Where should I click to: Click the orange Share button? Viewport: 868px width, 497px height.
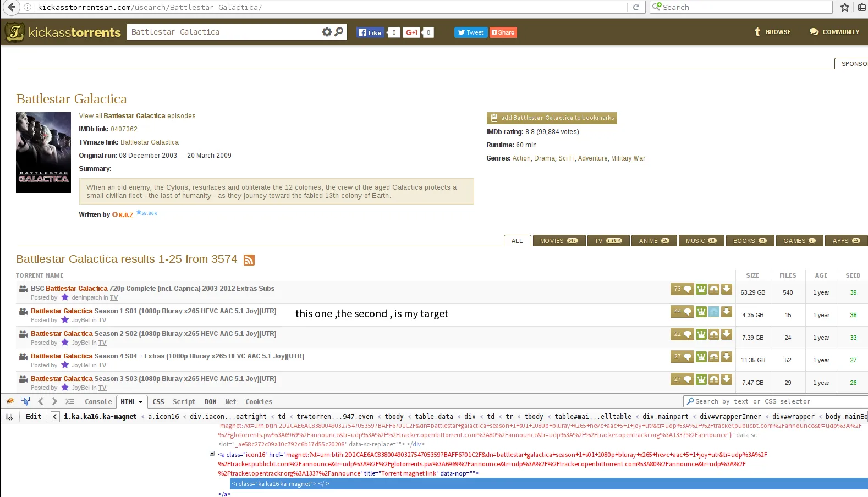click(x=503, y=32)
